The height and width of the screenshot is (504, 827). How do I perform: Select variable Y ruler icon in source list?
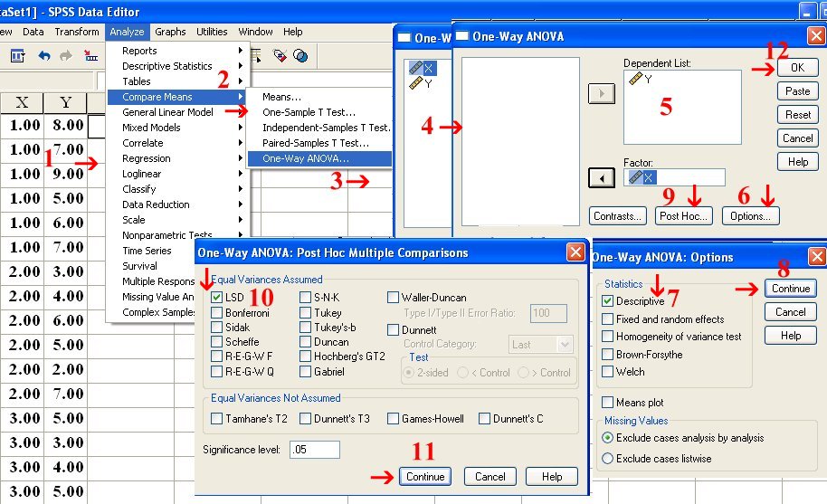pos(416,82)
